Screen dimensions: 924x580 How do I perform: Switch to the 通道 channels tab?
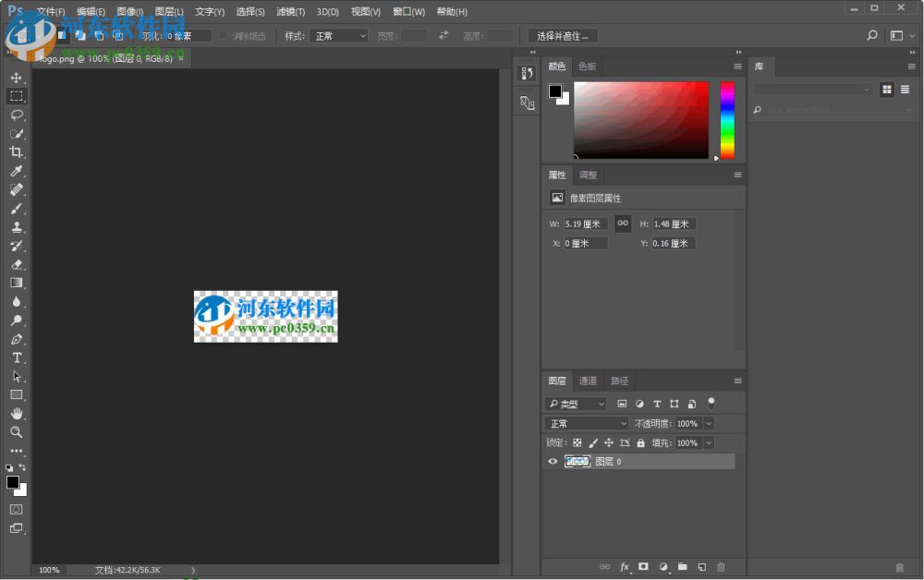(x=588, y=381)
